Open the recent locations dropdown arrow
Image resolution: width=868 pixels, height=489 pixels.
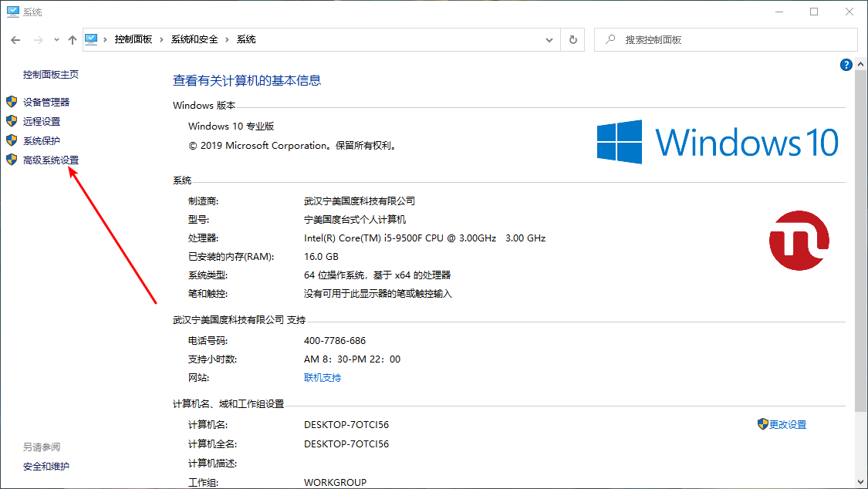click(x=56, y=39)
